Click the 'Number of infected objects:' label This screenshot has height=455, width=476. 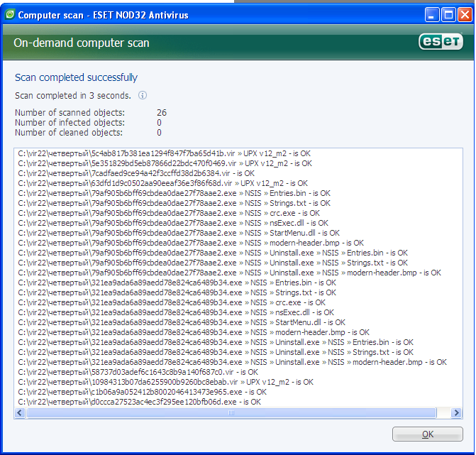point(70,123)
